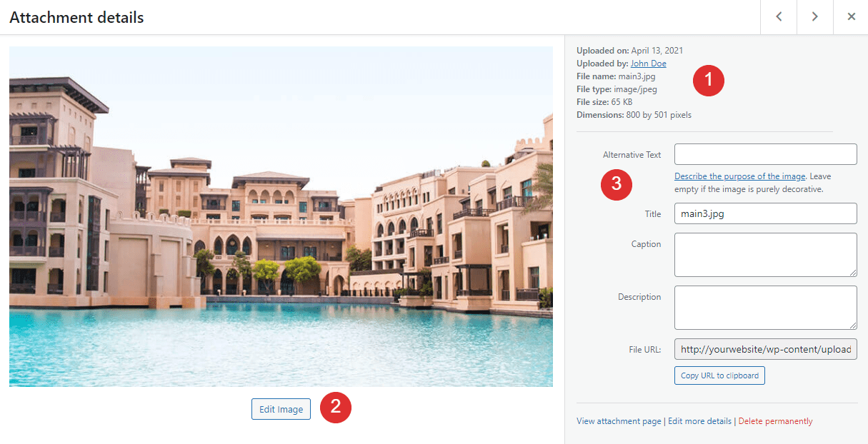868x444 pixels.
Task: Open View attachment page
Action: (619, 420)
